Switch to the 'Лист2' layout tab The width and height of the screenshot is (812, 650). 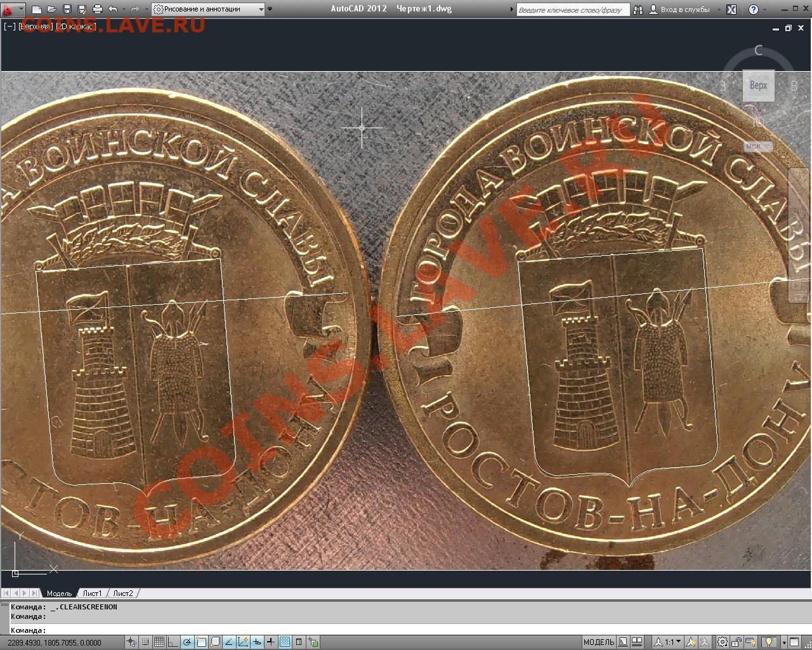coord(123,593)
